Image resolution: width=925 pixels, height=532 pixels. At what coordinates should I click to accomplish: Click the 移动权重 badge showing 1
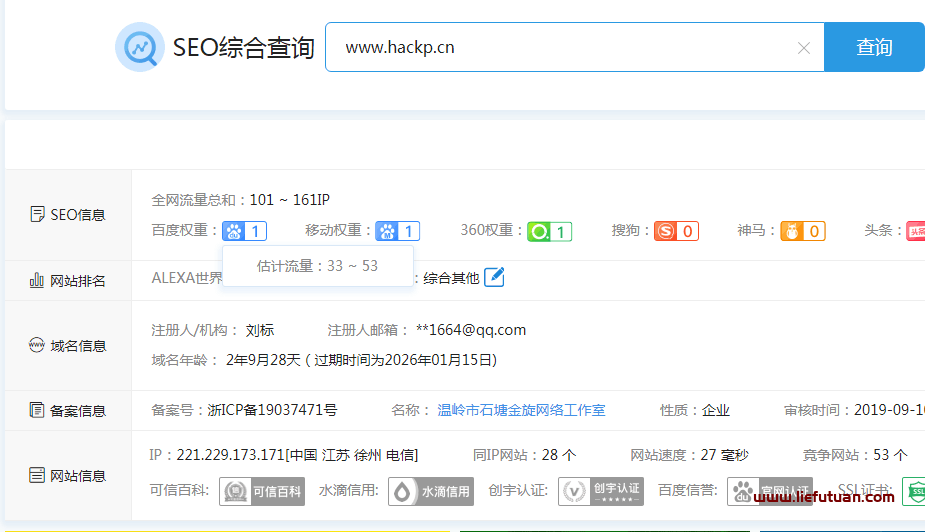click(398, 231)
